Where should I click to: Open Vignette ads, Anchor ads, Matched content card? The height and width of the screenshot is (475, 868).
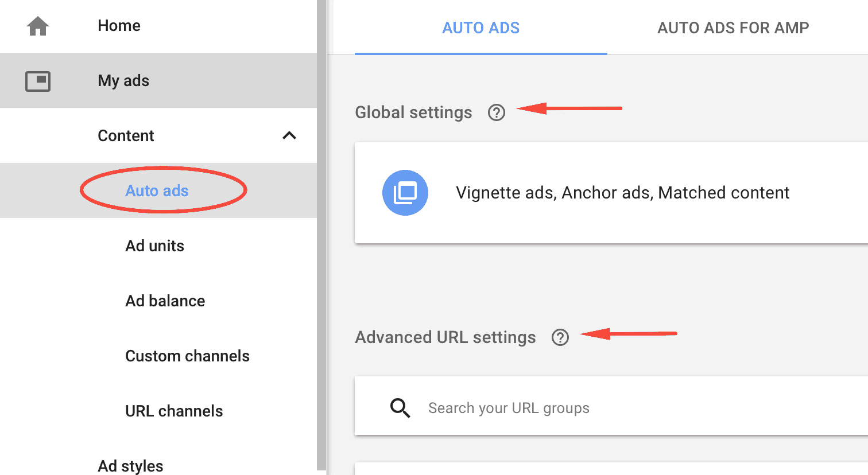[x=622, y=193]
